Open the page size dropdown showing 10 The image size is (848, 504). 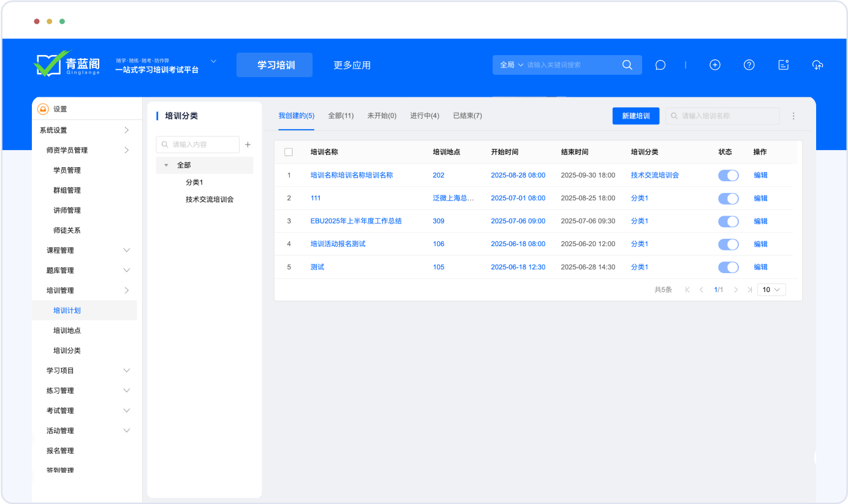(x=771, y=290)
